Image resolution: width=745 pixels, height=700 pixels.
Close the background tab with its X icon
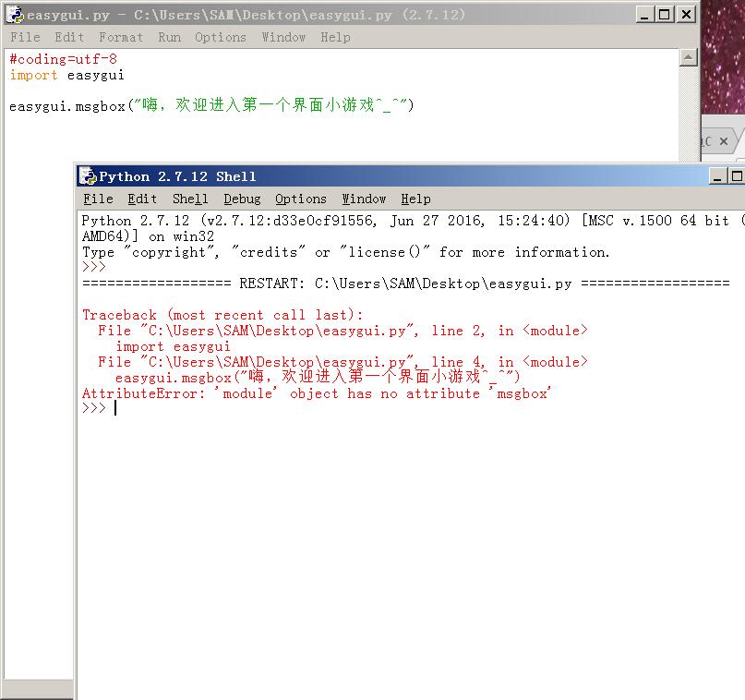click(724, 141)
